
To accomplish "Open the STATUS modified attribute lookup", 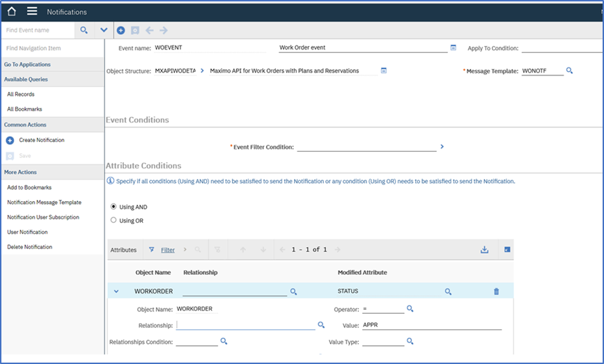I will click(448, 292).
